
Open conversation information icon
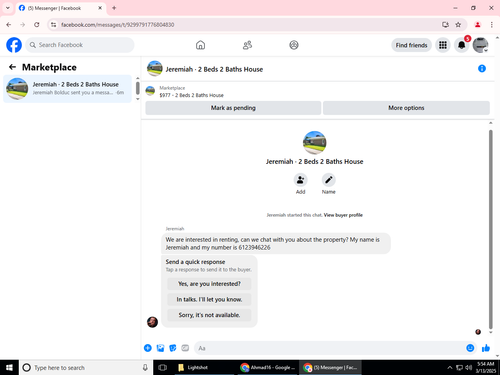pos(482,69)
